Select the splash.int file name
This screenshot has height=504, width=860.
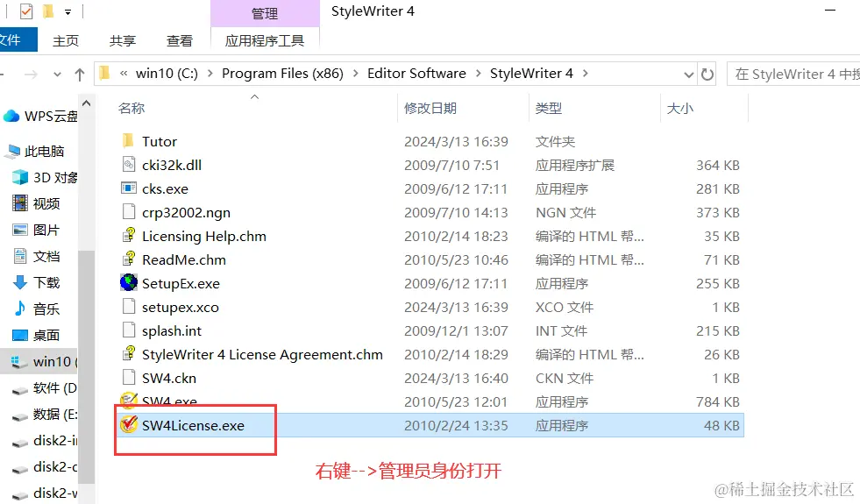click(x=172, y=330)
